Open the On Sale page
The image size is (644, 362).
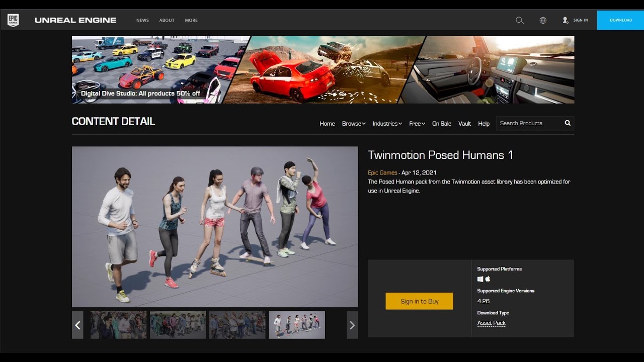[x=442, y=124]
